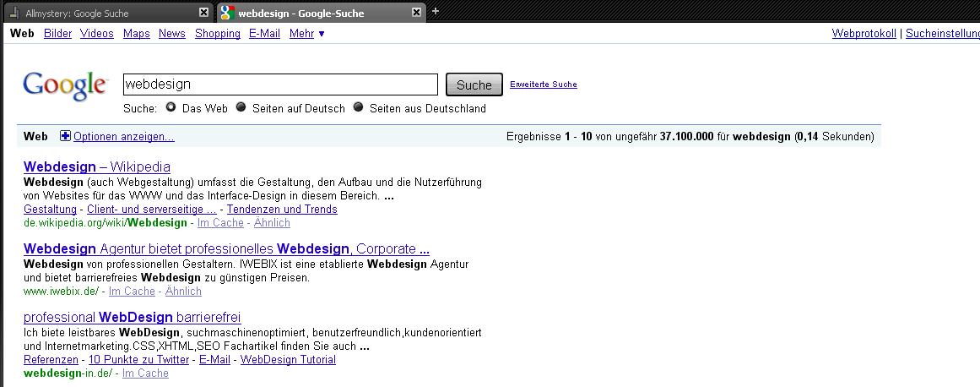Viewport: 980px width, 387px height.
Task: Expand the Mehr dropdown menu
Action: (307, 34)
